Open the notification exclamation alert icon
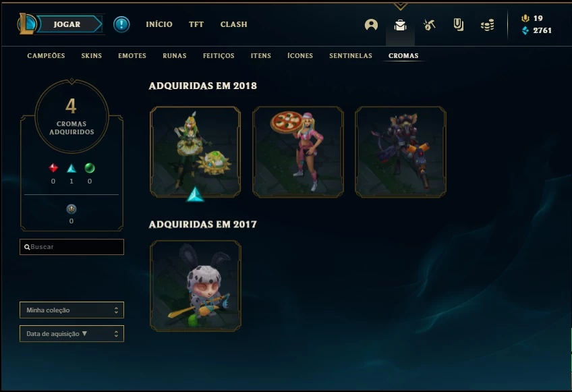This screenshot has height=392, width=572. pyautogui.click(x=121, y=24)
